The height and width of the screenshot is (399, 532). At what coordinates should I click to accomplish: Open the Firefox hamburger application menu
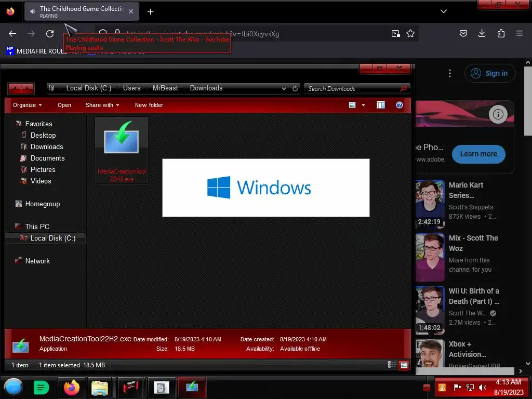click(x=520, y=33)
